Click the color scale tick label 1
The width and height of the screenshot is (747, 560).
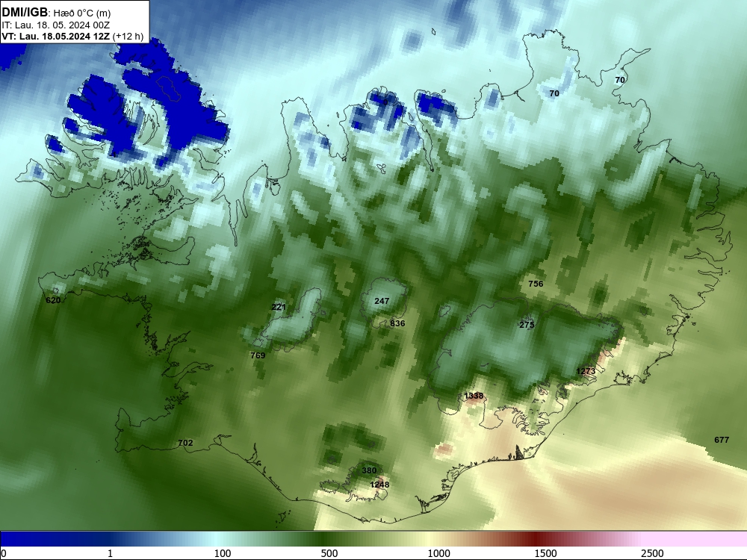(x=110, y=553)
